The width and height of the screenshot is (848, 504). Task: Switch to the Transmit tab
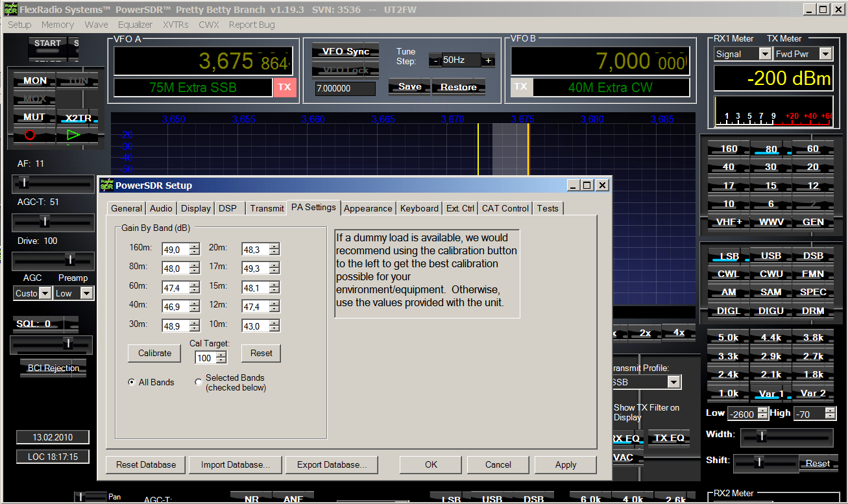(x=267, y=208)
